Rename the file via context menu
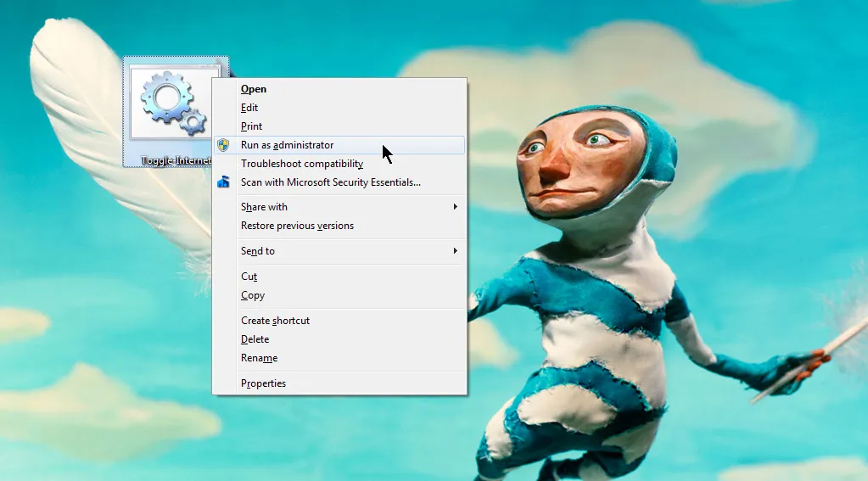This screenshot has width=868, height=481. coord(259,358)
